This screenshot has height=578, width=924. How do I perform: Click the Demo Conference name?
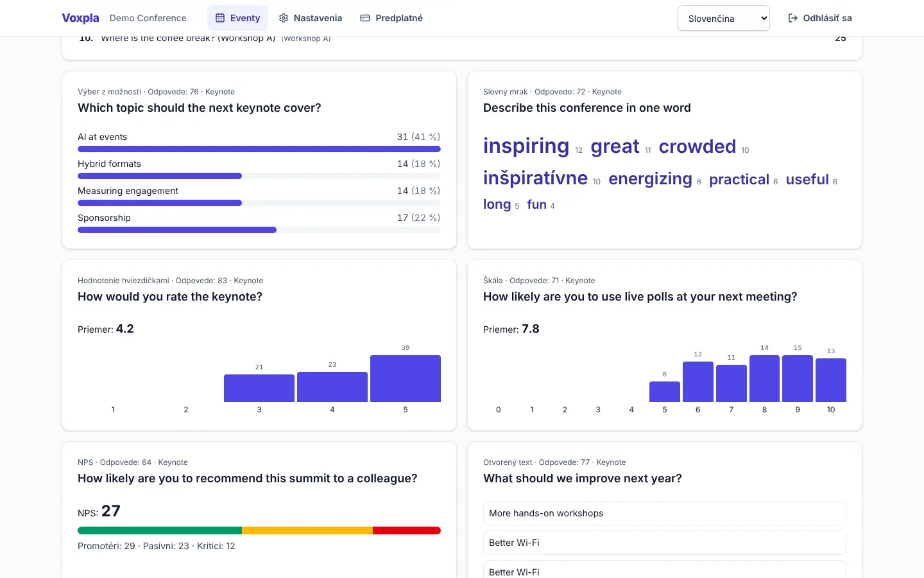148,18
